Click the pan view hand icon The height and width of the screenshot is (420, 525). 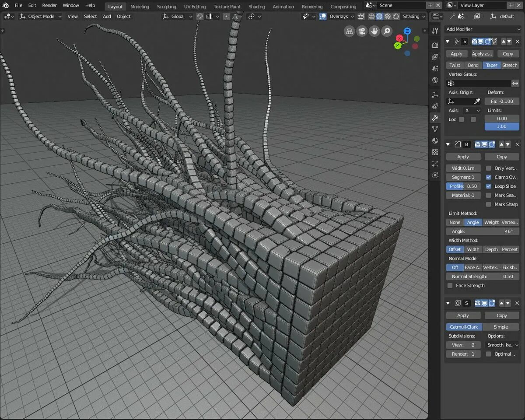coord(374,31)
